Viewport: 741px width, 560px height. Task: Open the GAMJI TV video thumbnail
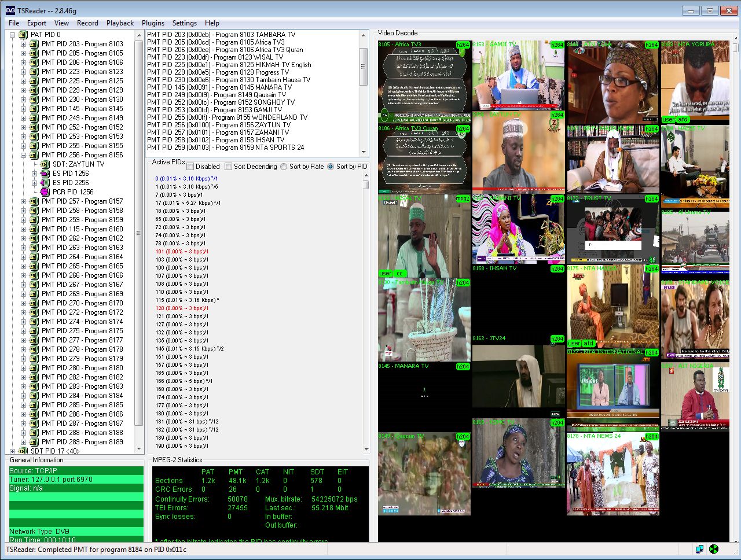click(x=519, y=75)
